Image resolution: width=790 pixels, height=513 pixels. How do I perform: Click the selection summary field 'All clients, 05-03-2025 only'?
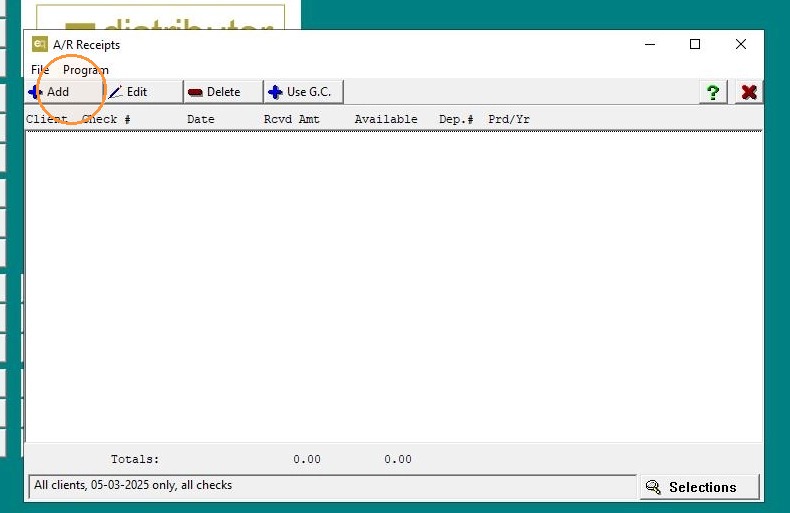[x=333, y=486]
